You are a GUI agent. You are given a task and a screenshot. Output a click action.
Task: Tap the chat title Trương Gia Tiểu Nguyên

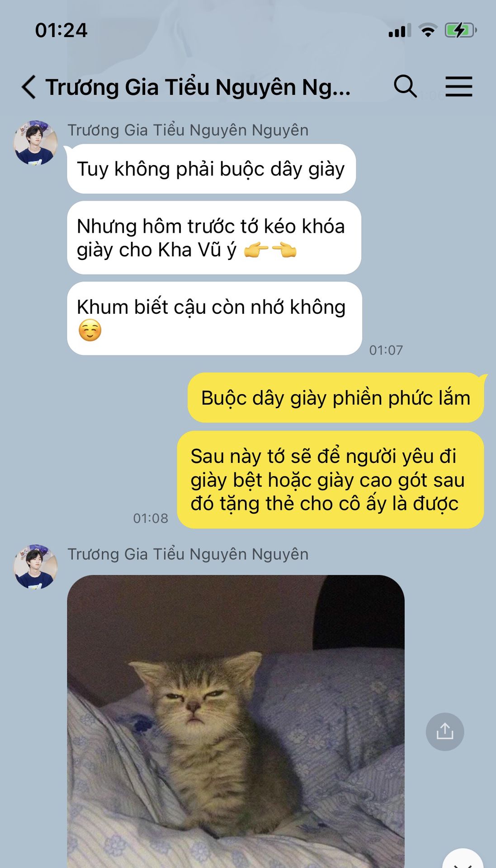click(198, 87)
